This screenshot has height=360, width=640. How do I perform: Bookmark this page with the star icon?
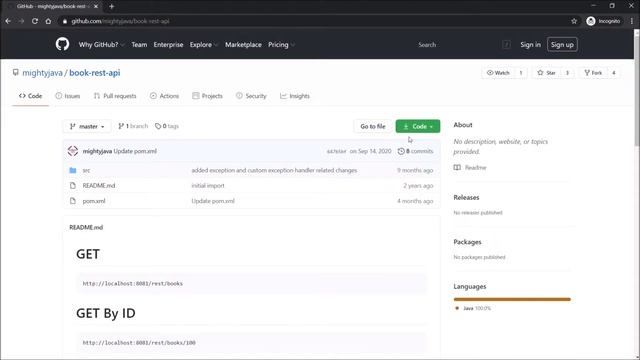click(x=574, y=21)
